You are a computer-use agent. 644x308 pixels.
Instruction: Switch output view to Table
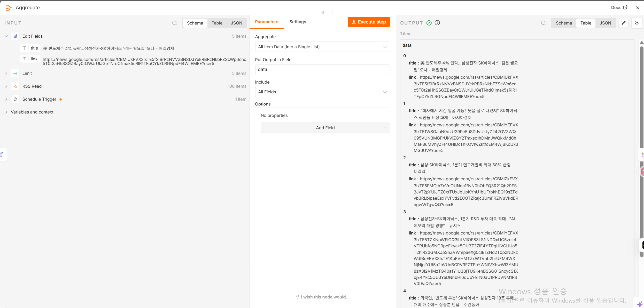tap(586, 23)
